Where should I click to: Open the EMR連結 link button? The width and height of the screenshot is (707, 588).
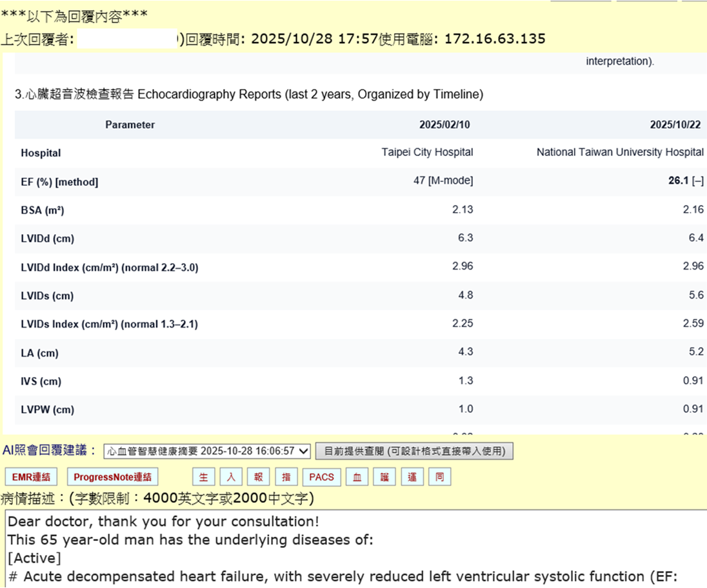coord(31,477)
